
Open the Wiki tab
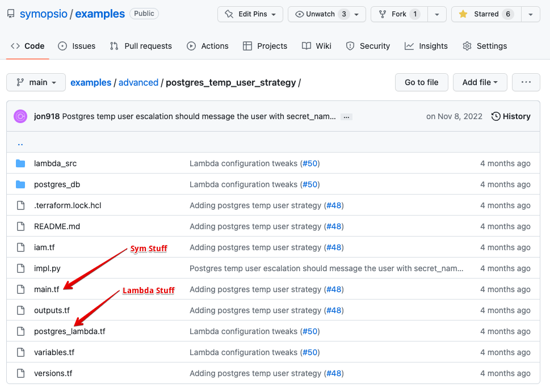point(316,46)
